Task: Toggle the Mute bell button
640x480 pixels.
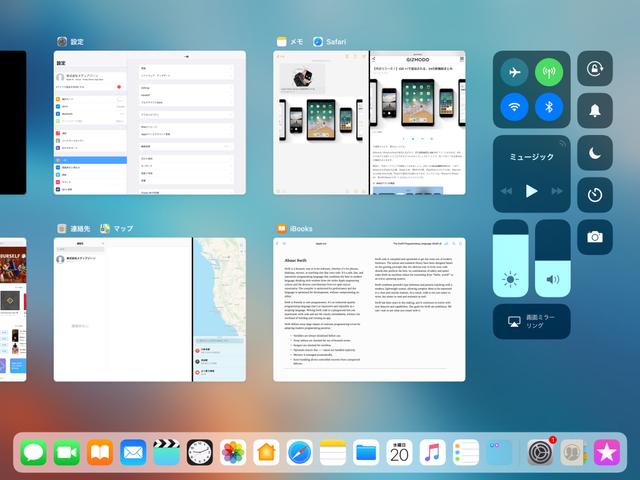Action: [x=595, y=111]
